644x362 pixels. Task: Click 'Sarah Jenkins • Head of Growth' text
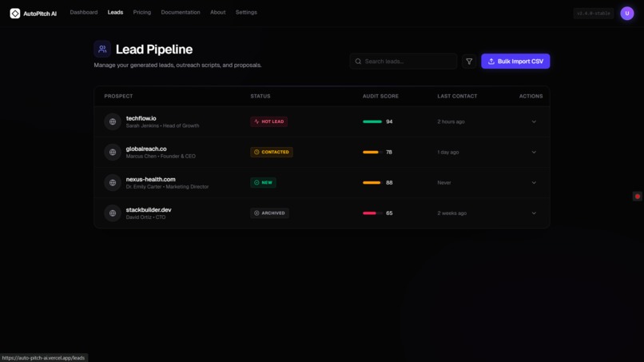click(163, 125)
